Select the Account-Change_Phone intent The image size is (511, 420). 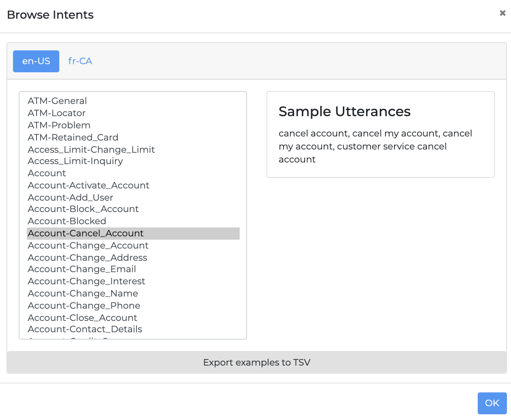coord(84,305)
